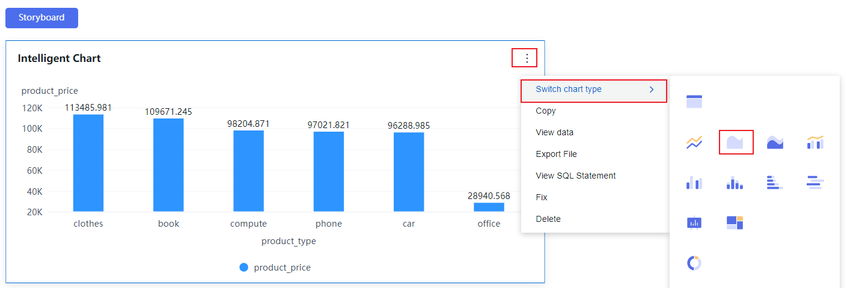868x288 pixels.
Task: Choose the horizontal centered bar chart icon
Action: coord(816,183)
